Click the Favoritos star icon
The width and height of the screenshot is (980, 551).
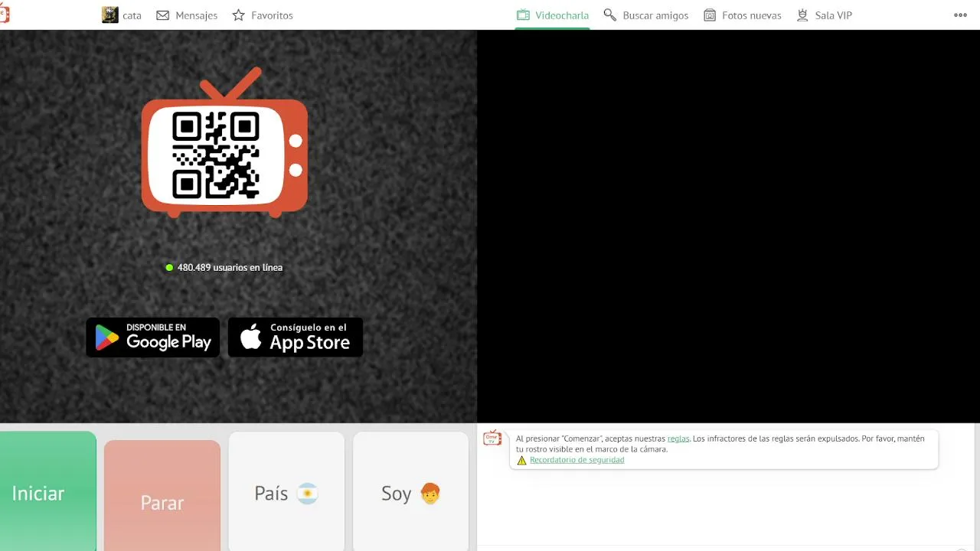tap(239, 15)
